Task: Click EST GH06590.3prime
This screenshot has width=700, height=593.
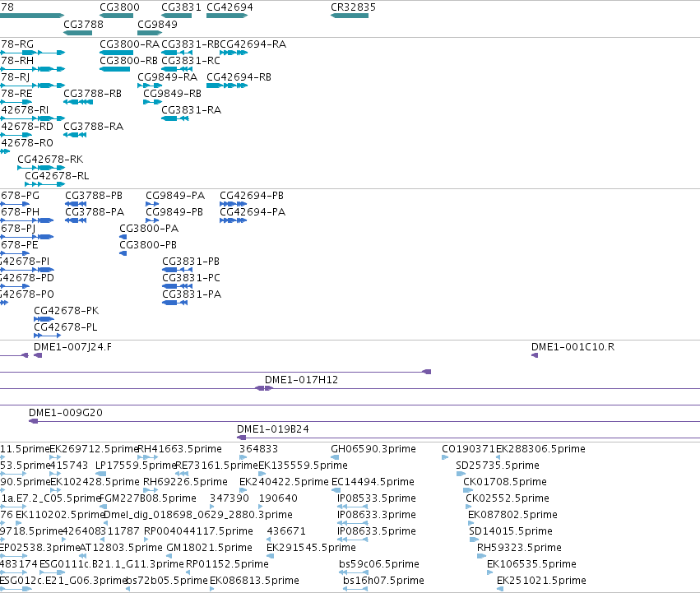Action: 335,457
